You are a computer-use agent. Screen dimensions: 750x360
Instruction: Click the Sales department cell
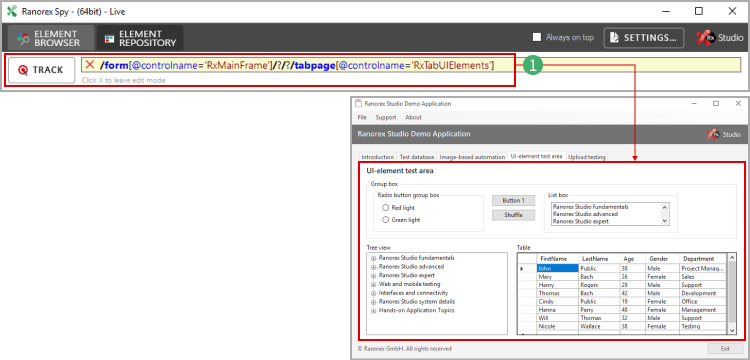tap(703, 277)
